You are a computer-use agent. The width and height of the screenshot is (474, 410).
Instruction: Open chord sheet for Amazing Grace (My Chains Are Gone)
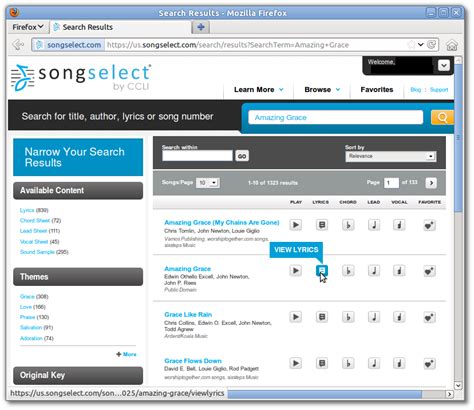[x=348, y=225]
